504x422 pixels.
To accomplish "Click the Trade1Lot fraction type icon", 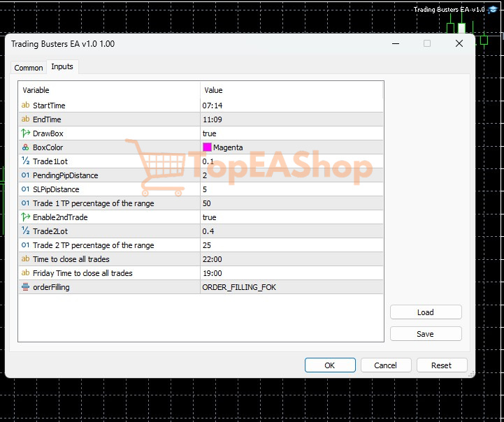I will [x=26, y=161].
